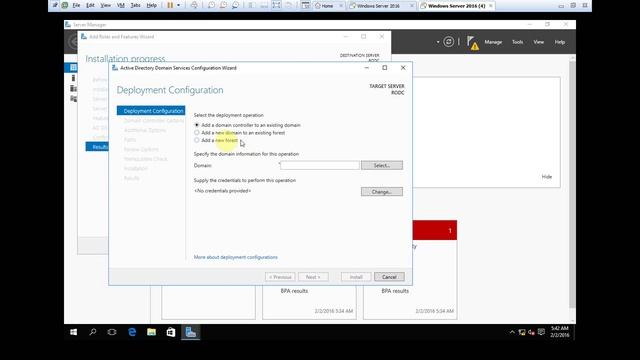Click the Server Manager refresh icon
640x360 pixels.
pos(448,42)
